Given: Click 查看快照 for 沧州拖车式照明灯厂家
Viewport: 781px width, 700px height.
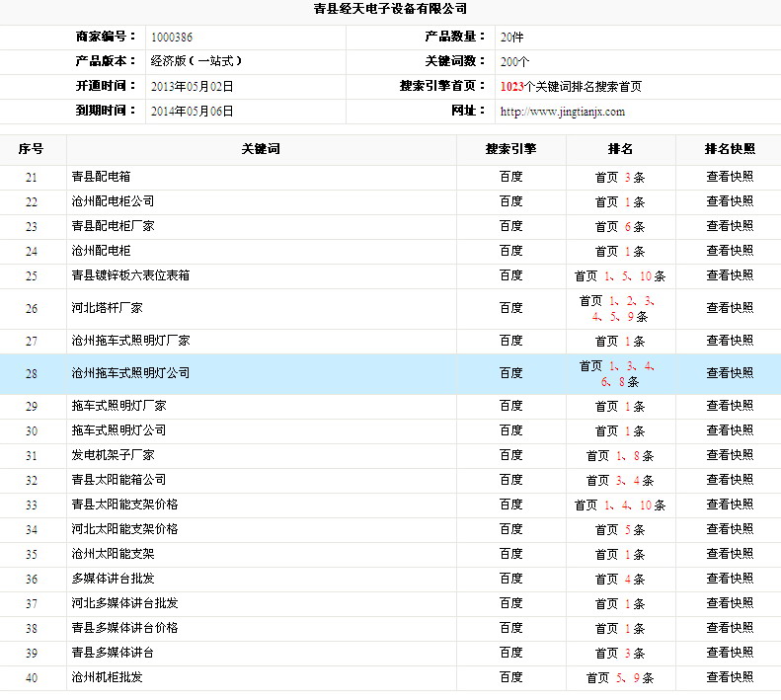Looking at the screenshot, I should pos(730,341).
